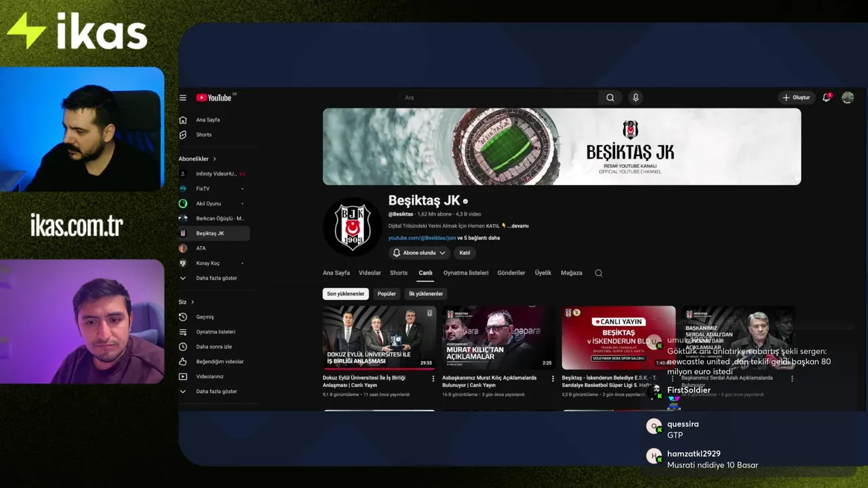Click the Ara search field
The height and width of the screenshot is (488, 868).
(x=498, y=98)
